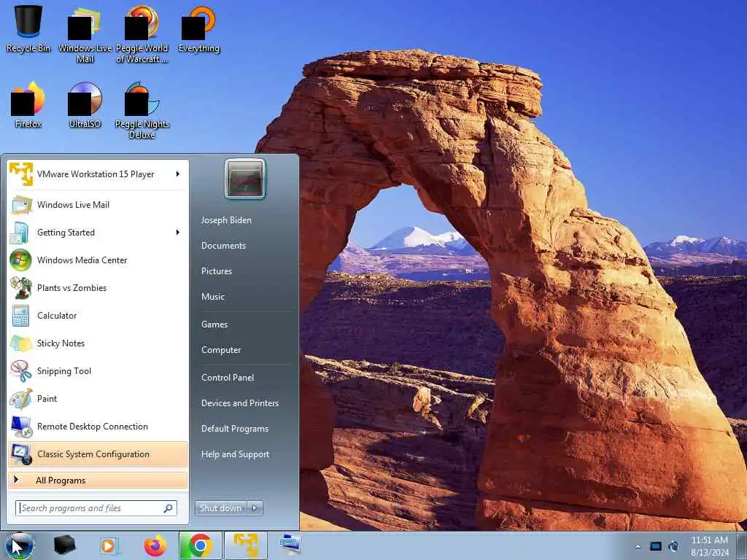The image size is (747, 560).
Task: Click the Classic System Configuration icon
Action: coord(21,454)
